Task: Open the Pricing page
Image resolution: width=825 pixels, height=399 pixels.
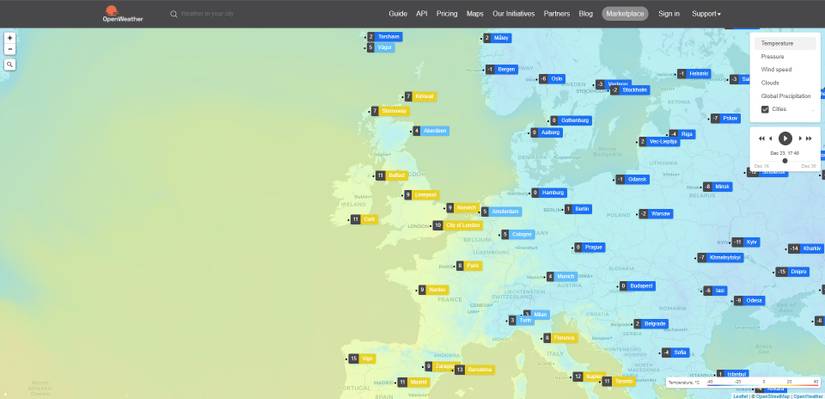Action: coord(447,14)
